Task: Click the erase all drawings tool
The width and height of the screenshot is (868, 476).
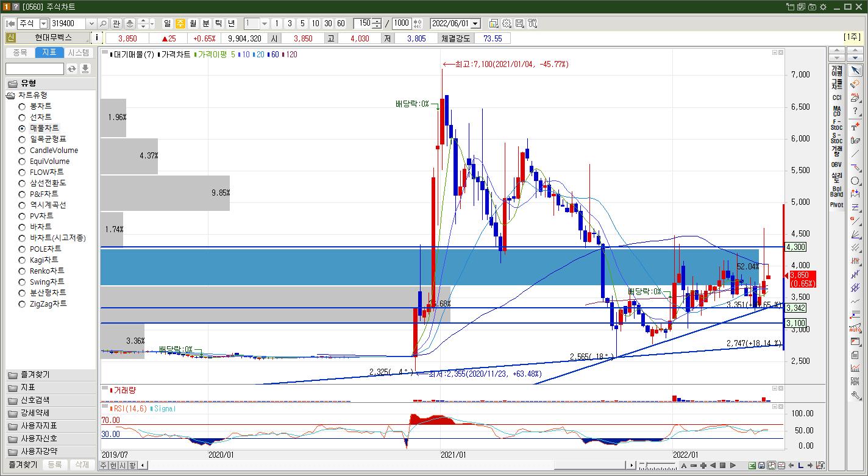Action: pos(855,97)
